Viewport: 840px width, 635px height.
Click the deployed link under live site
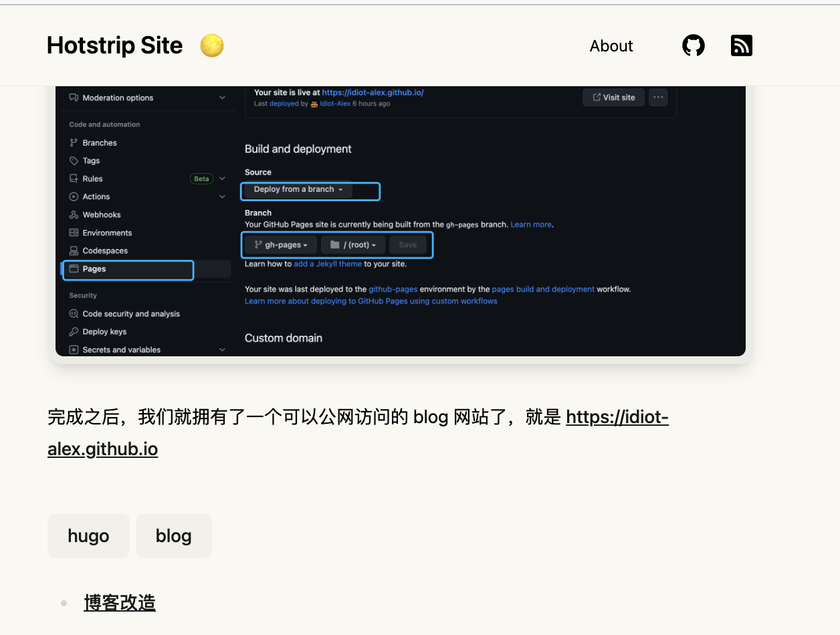(x=284, y=104)
